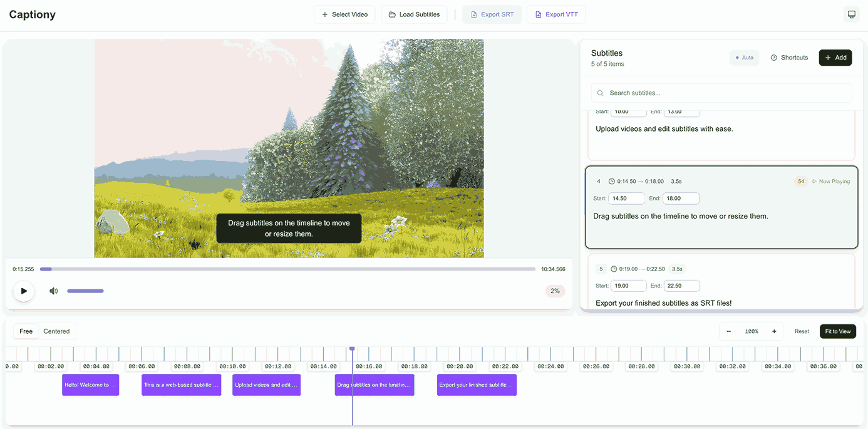Open the Shortcuts help panel
868x429 pixels.
click(789, 58)
